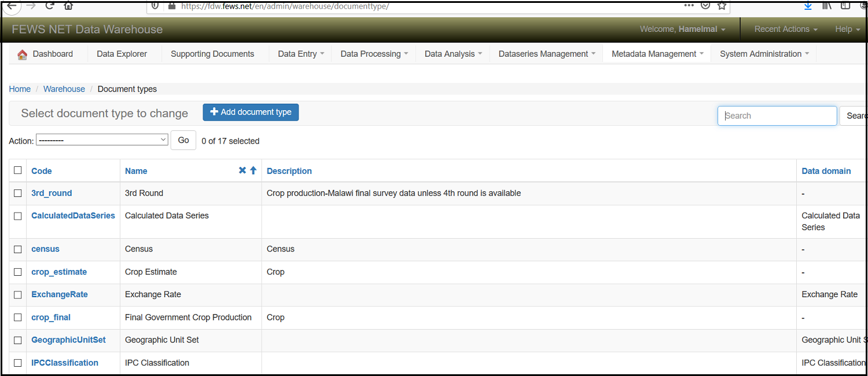Go to Supporting Documents menu item
The image size is (868, 376).
[212, 54]
